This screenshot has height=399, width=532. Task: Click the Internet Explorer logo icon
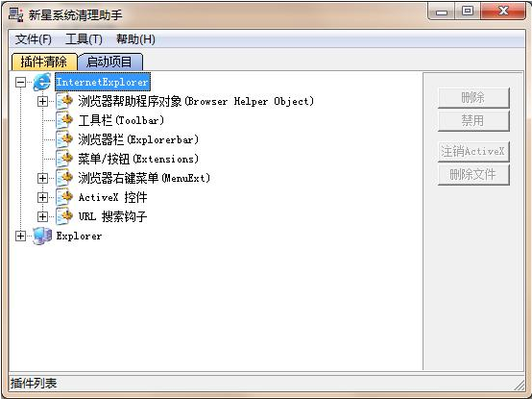point(42,82)
